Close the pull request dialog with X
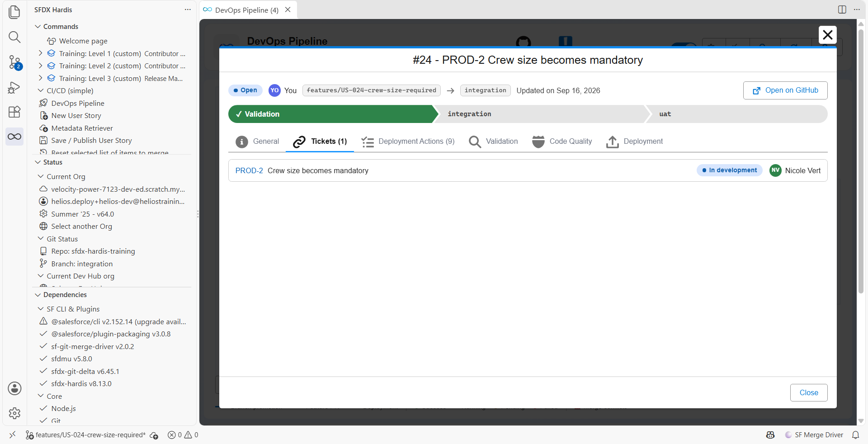 point(827,35)
